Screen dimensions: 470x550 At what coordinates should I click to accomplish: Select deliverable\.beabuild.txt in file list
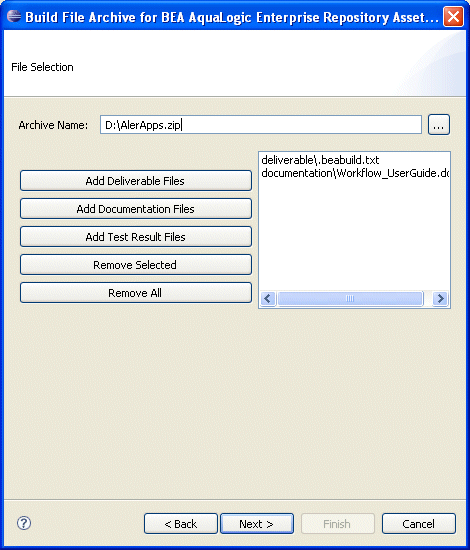click(320, 160)
